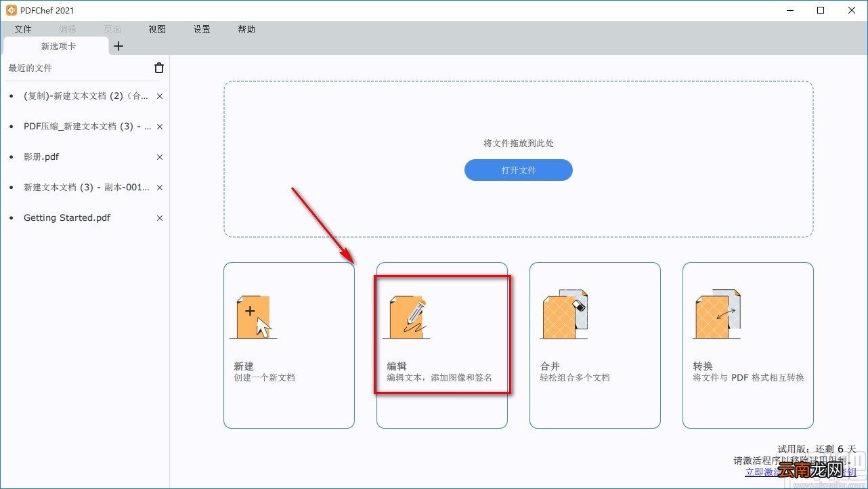Viewport: 868px width, 489px height.
Task: Click the 最近的文件 heading
Action: click(x=30, y=68)
